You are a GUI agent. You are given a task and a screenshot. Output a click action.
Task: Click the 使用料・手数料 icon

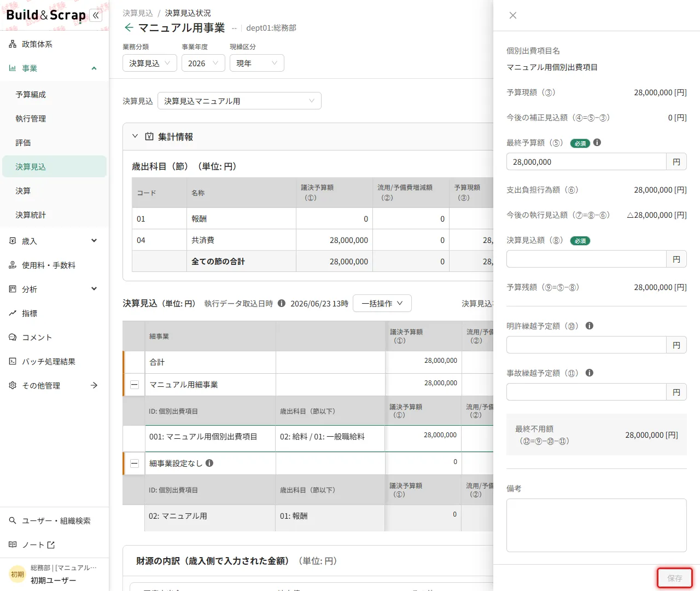(x=13, y=265)
